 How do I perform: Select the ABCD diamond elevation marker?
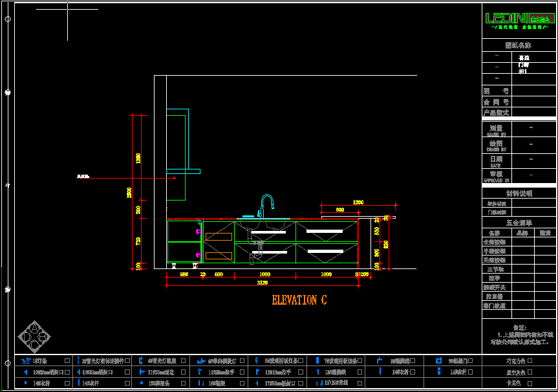click(34, 336)
